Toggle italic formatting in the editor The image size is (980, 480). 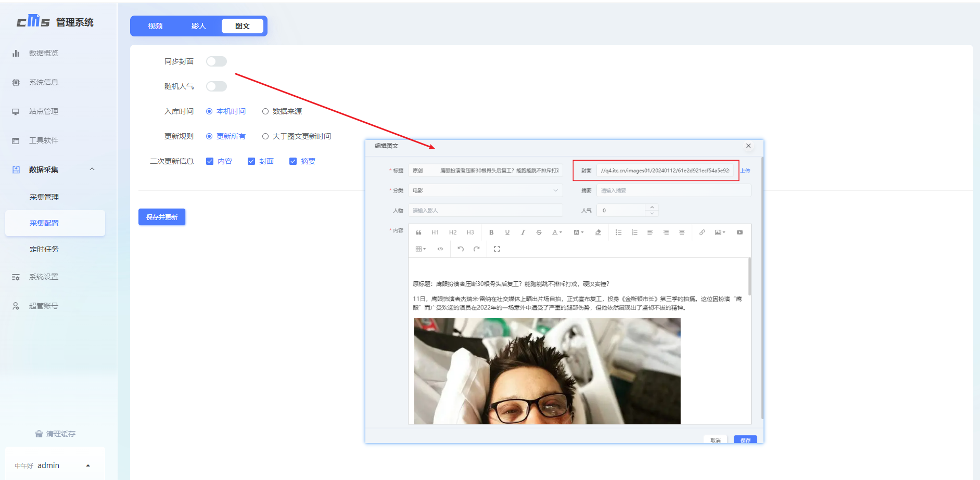pos(523,232)
